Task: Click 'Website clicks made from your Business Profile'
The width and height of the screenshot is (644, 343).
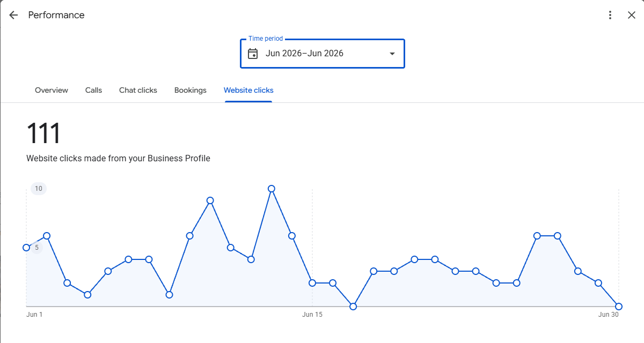Action: click(118, 158)
